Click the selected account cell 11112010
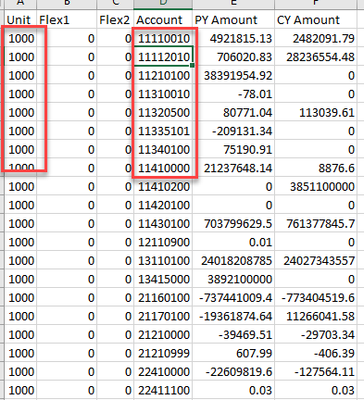Viewport: 364px width, 400px height. (x=163, y=57)
